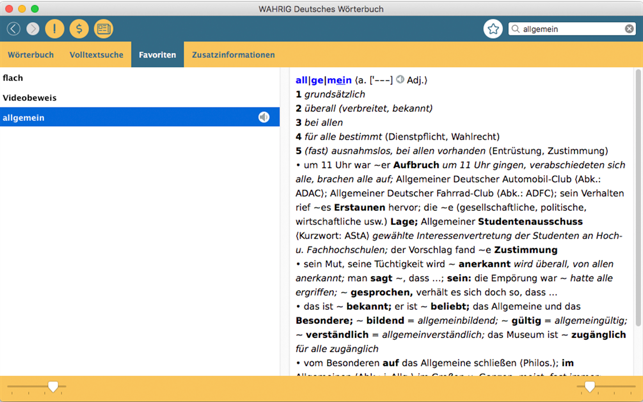Switch to the Volltextsuche tab

pyautogui.click(x=96, y=55)
